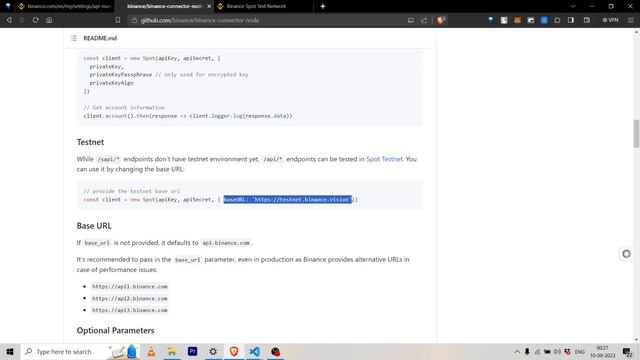Open the Spot Testnet link

384,159
